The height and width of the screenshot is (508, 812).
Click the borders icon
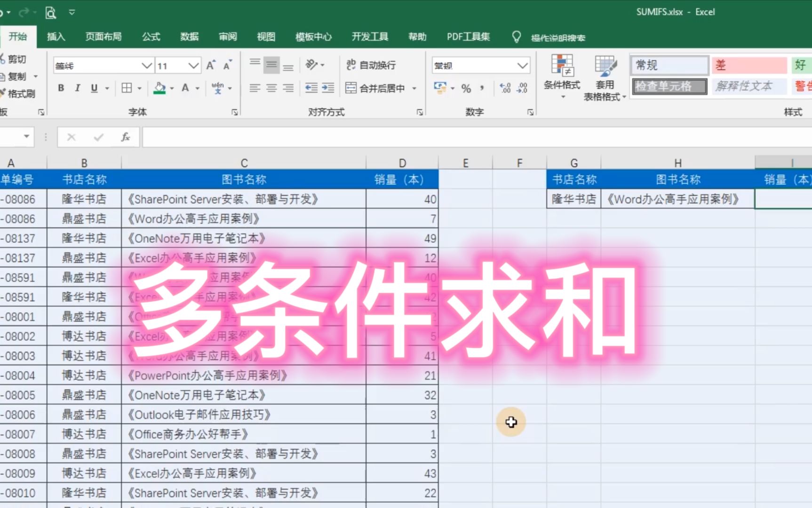click(x=127, y=88)
